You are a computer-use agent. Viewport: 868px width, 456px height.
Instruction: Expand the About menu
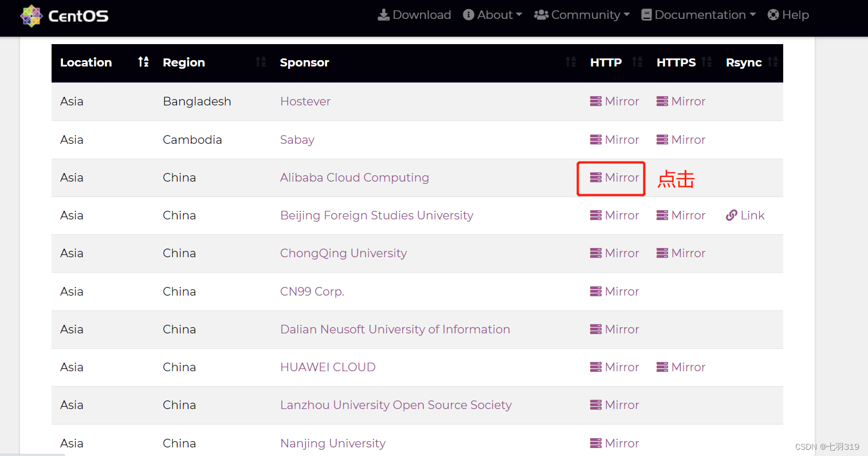click(492, 15)
